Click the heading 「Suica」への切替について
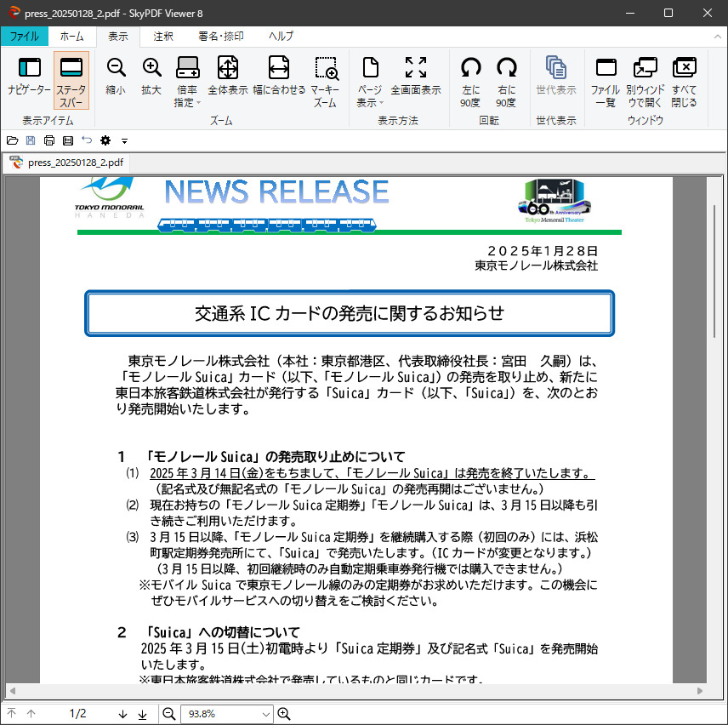This screenshot has width=728, height=725. pyautogui.click(x=221, y=632)
